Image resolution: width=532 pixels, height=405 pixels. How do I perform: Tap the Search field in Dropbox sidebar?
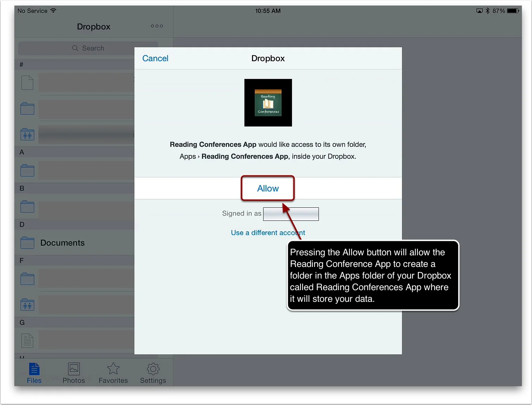(88, 48)
